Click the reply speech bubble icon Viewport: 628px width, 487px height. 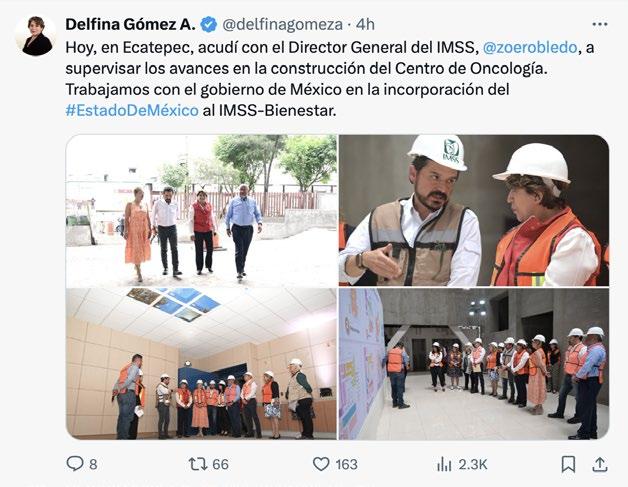(74, 464)
